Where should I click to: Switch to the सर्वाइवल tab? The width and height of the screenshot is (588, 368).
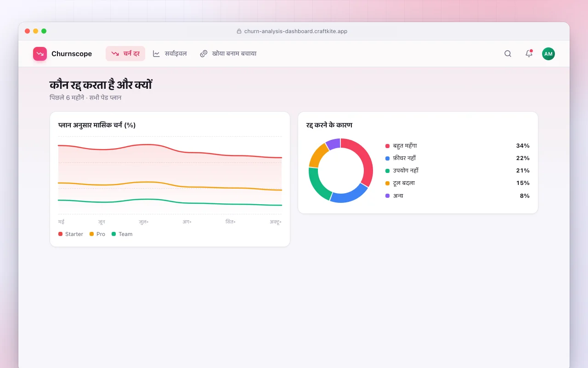click(x=170, y=54)
